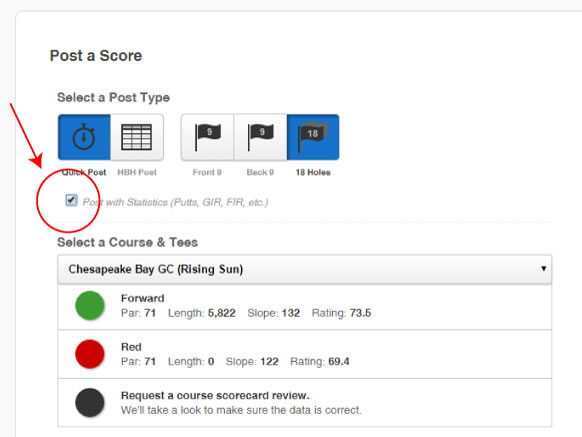Select the Front 9 flag icon
This screenshot has width=582, height=437.
(x=207, y=137)
